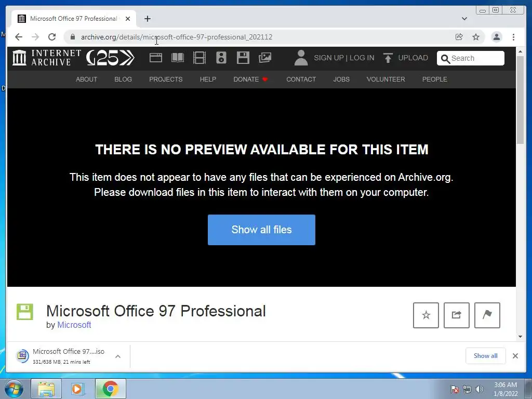
Task: Click the green software floppy item icon
Action: click(25, 312)
